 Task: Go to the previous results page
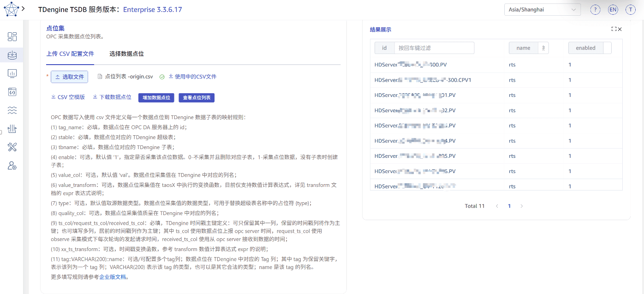click(497, 206)
